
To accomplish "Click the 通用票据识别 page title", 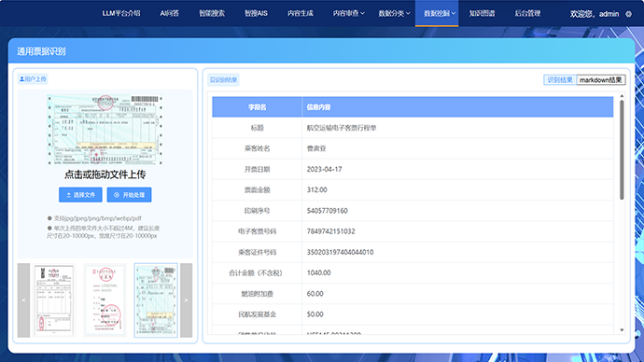I will [41, 51].
